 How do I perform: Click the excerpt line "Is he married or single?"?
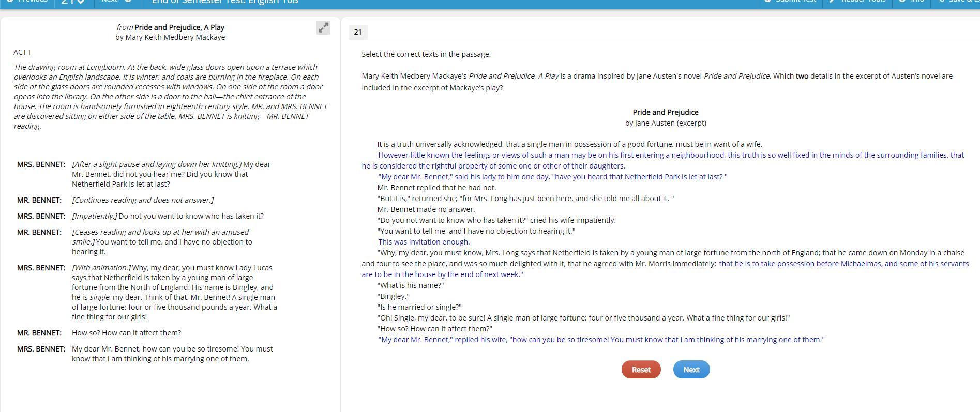pos(419,307)
